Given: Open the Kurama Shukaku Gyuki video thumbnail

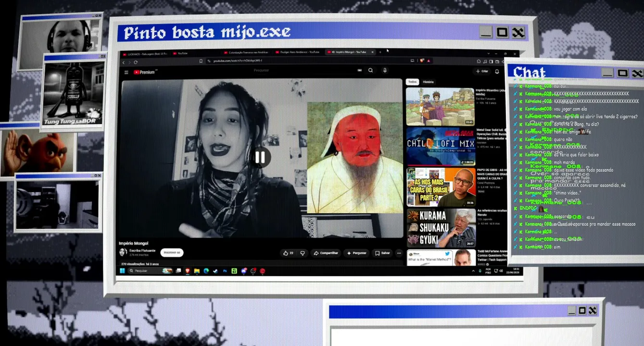Looking at the screenshot, I should pos(442,228).
